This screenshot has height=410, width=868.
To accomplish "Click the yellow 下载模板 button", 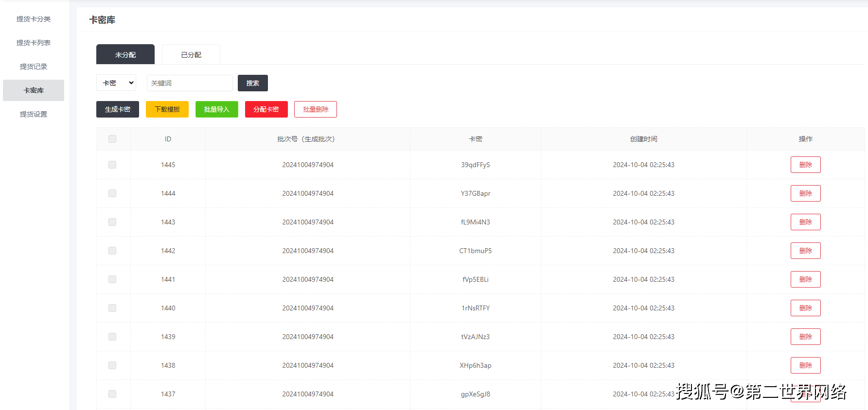I will tap(167, 109).
